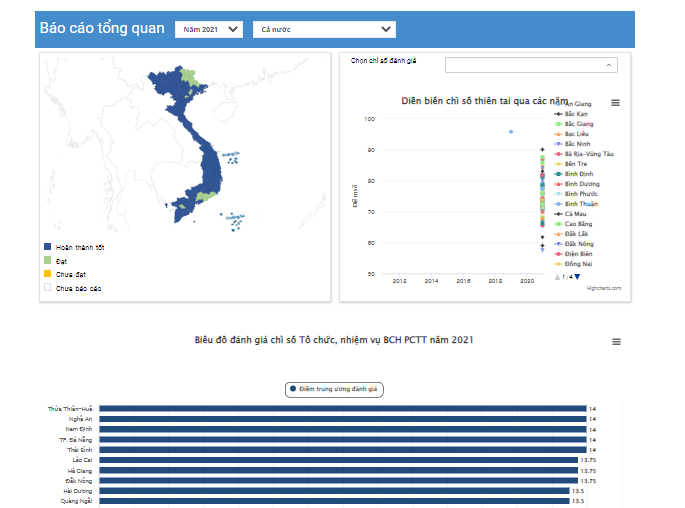The width and height of the screenshot is (685, 508).
Task: Go to next legend page arrow
Action: 577,276
